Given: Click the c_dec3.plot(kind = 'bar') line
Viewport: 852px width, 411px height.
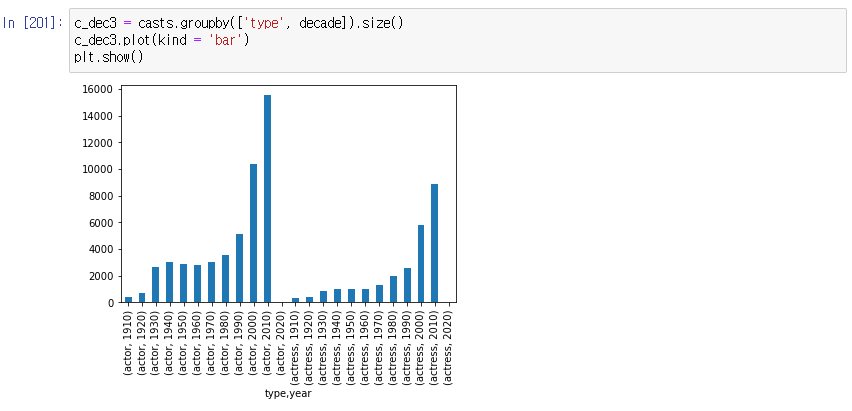Looking at the screenshot, I should (x=161, y=40).
